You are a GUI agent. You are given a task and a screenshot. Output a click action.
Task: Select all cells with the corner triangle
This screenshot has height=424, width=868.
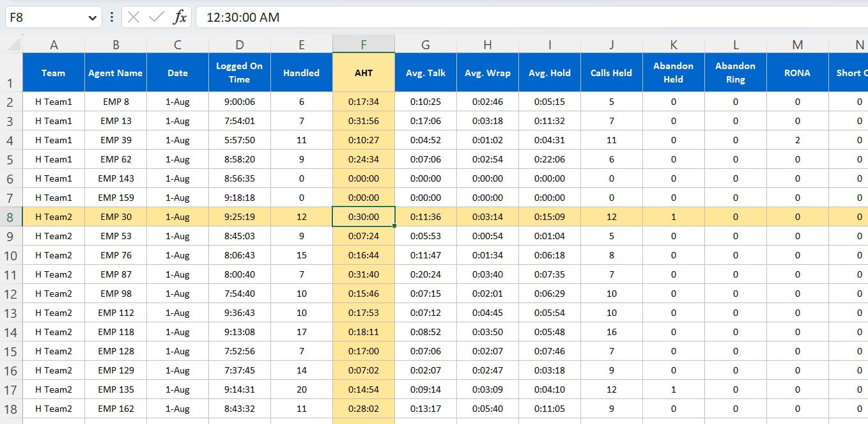pos(12,45)
